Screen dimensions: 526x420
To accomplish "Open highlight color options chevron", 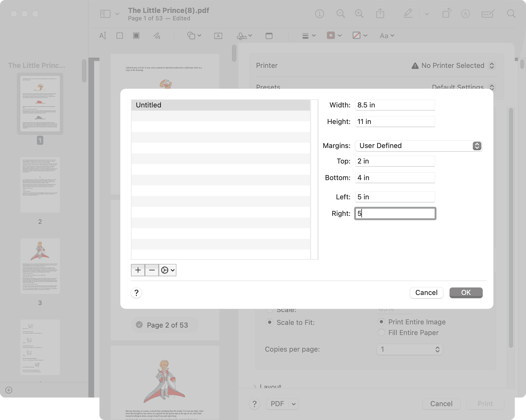I will (427, 14).
